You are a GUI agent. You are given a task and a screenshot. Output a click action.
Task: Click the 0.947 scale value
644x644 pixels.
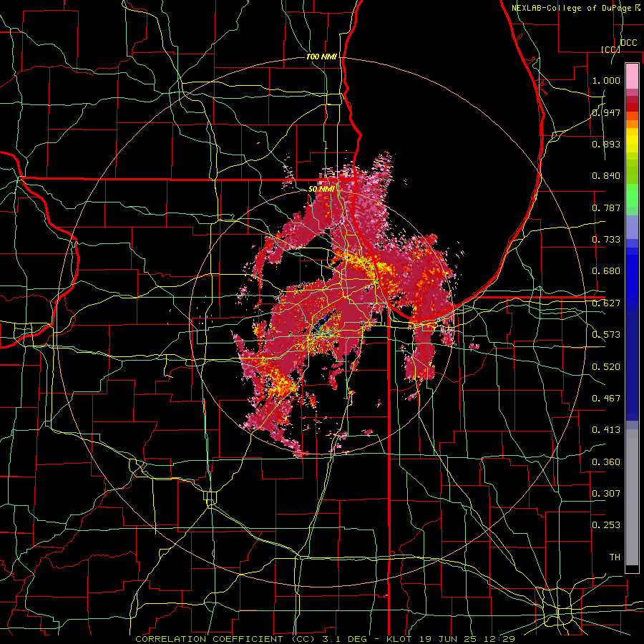point(606,112)
